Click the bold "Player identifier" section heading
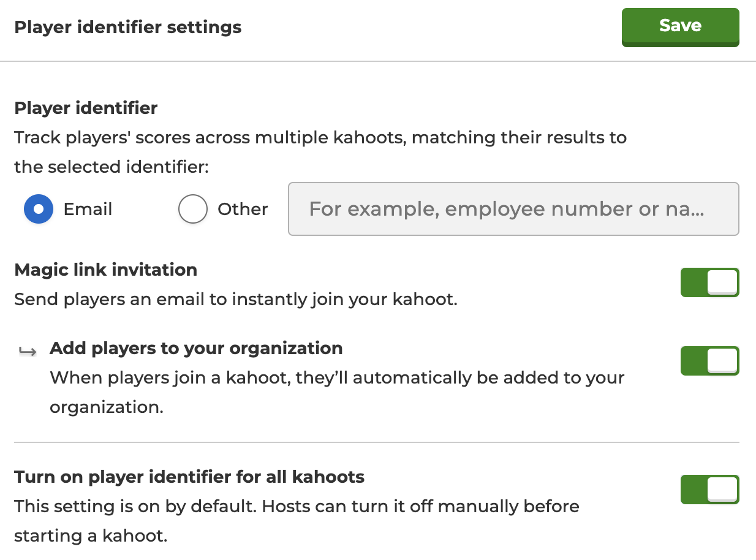 (x=86, y=108)
